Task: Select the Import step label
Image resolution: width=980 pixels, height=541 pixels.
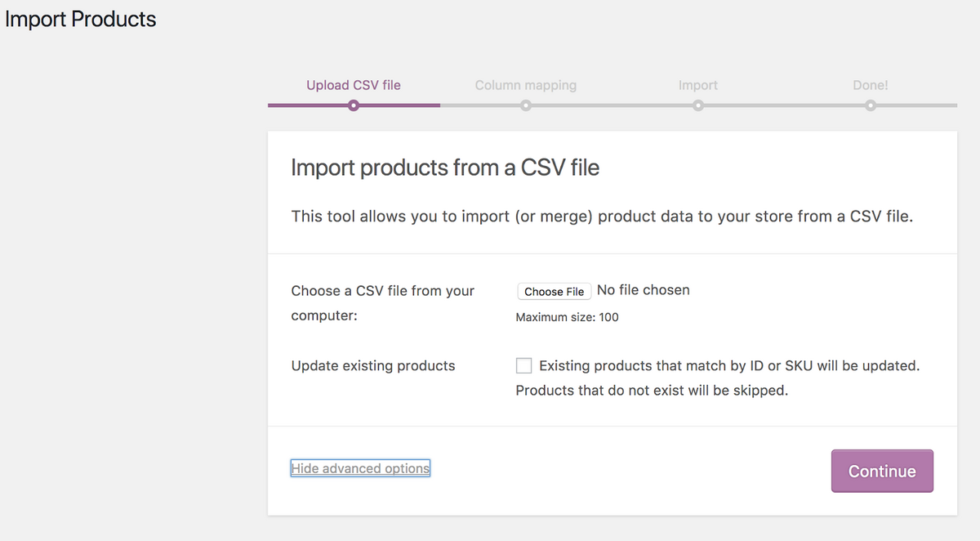Action: click(x=698, y=85)
